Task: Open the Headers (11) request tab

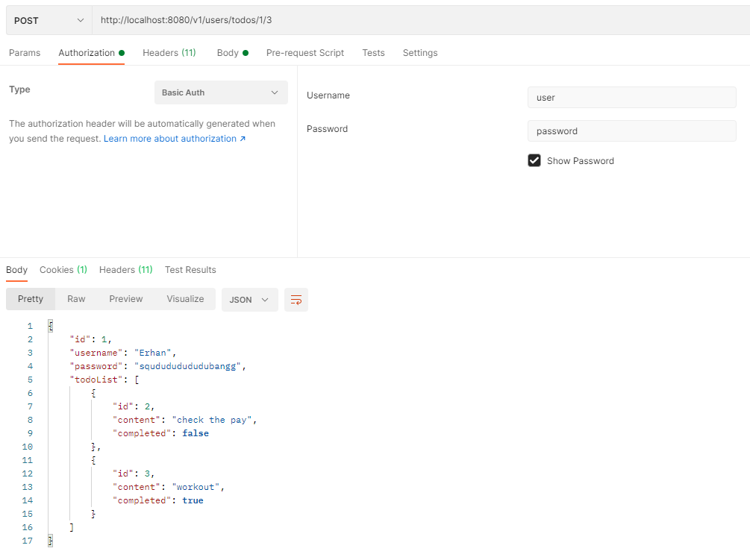Action: pos(169,53)
